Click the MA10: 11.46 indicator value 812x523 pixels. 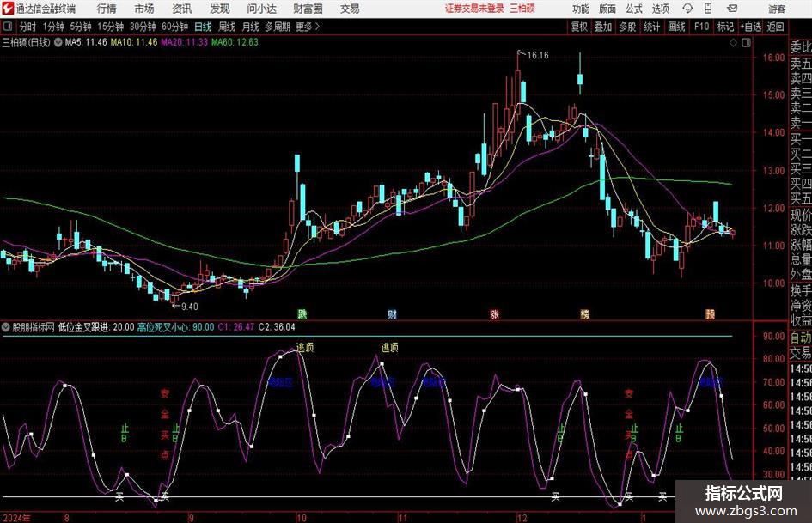click(133, 42)
